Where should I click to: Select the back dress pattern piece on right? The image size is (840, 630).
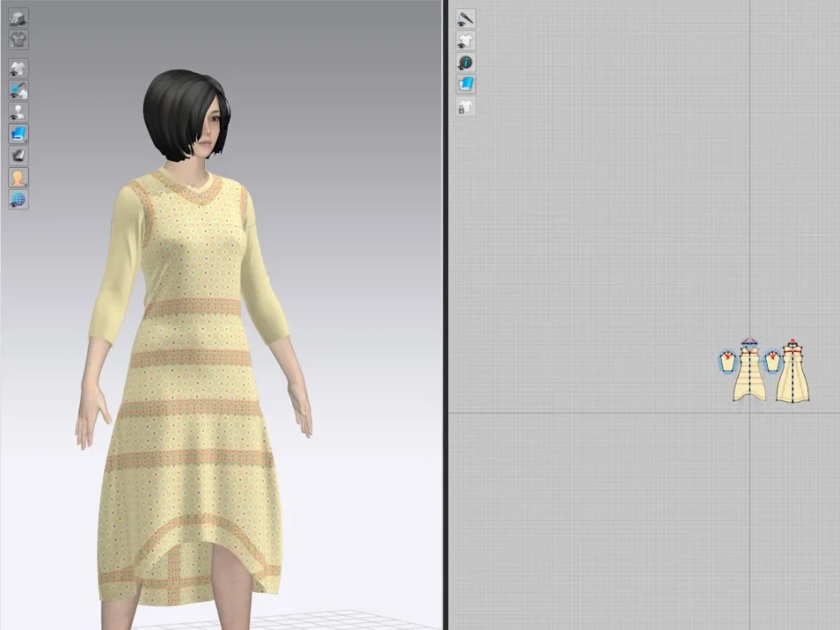(x=792, y=375)
